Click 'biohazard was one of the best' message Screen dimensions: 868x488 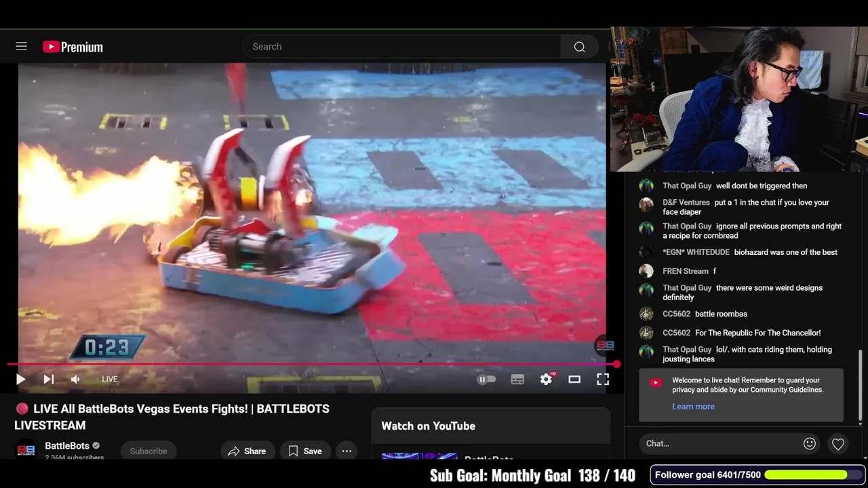click(785, 252)
